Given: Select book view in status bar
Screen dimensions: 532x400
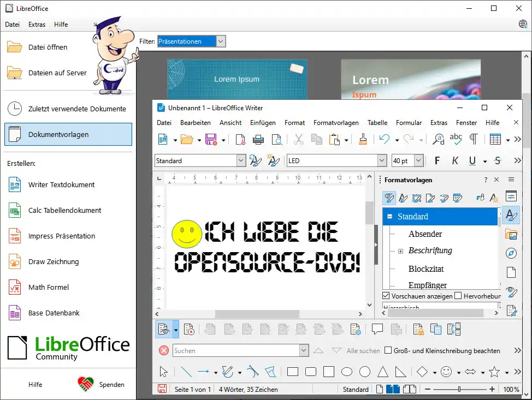Looking at the screenshot, I should tap(410, 389).
